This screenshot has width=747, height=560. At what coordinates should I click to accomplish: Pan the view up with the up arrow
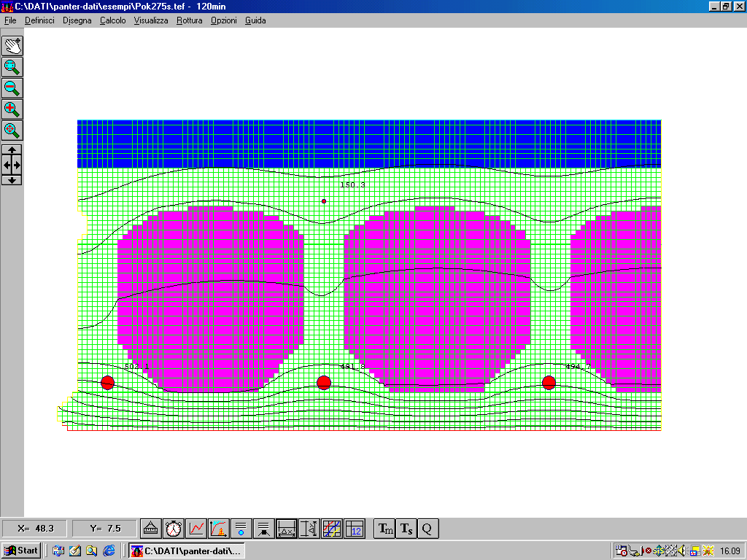12,149
